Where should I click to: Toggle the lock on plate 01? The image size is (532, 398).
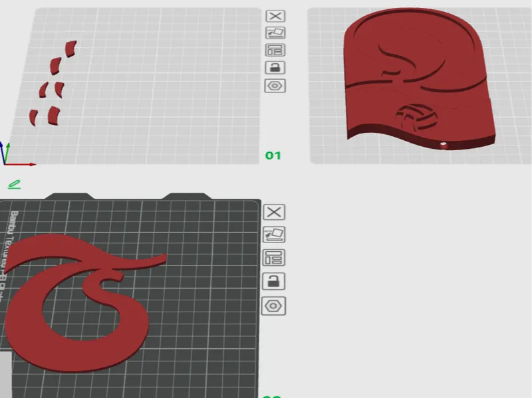(275, 68)
